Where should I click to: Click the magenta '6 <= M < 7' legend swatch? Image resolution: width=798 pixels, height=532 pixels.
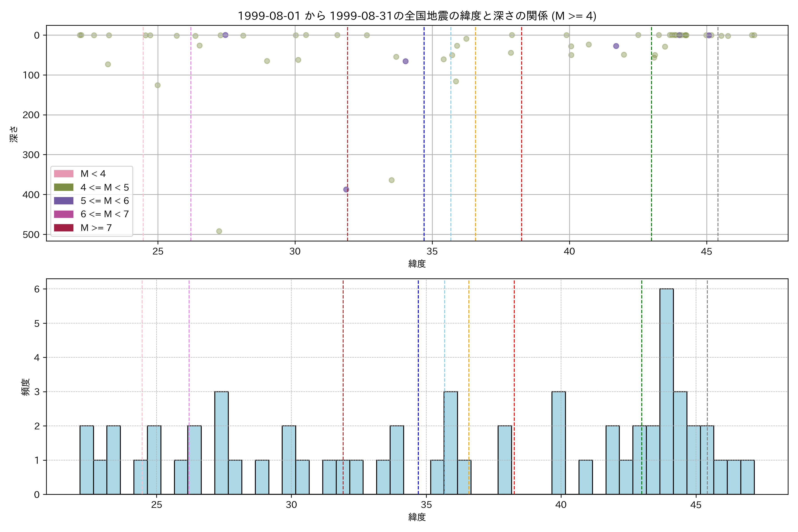[63, 214]
